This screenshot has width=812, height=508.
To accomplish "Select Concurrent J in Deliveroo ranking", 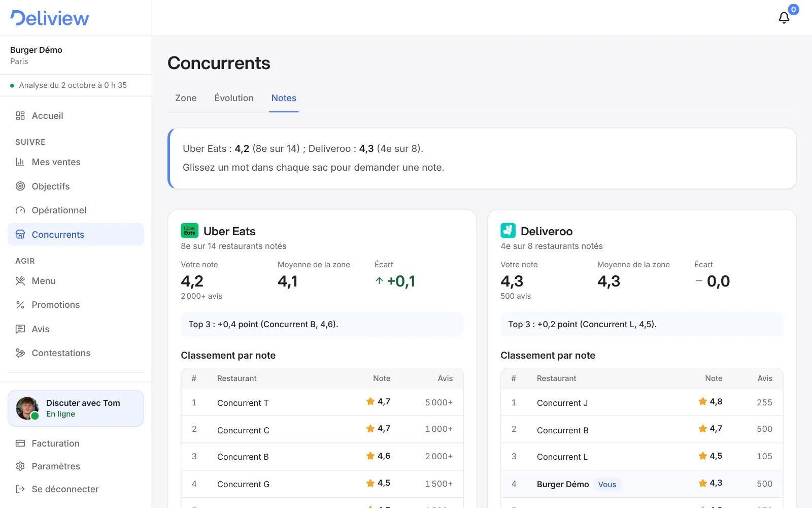I will (x=642, y=402).
